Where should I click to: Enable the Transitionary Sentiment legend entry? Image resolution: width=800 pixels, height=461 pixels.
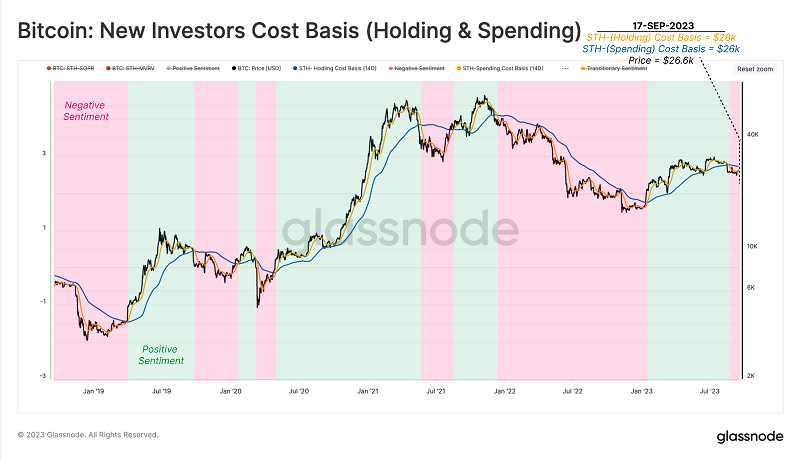[x=614, y=68]
